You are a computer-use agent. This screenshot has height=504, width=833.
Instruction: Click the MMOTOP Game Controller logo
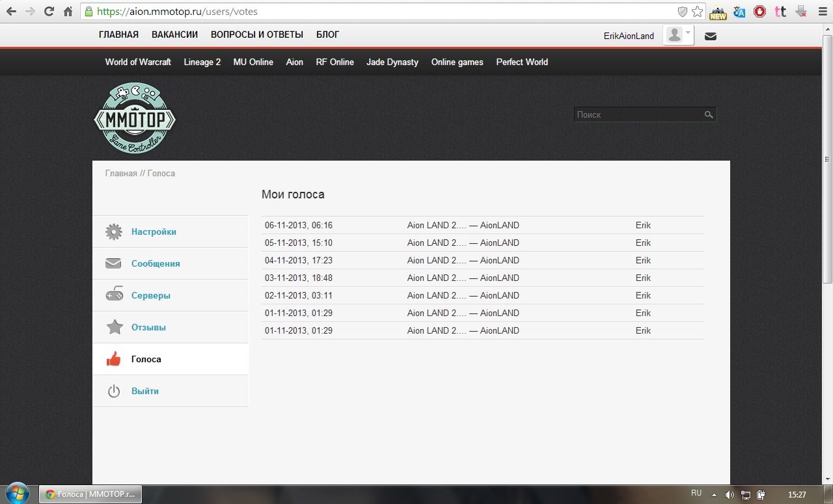pos(135,118)
